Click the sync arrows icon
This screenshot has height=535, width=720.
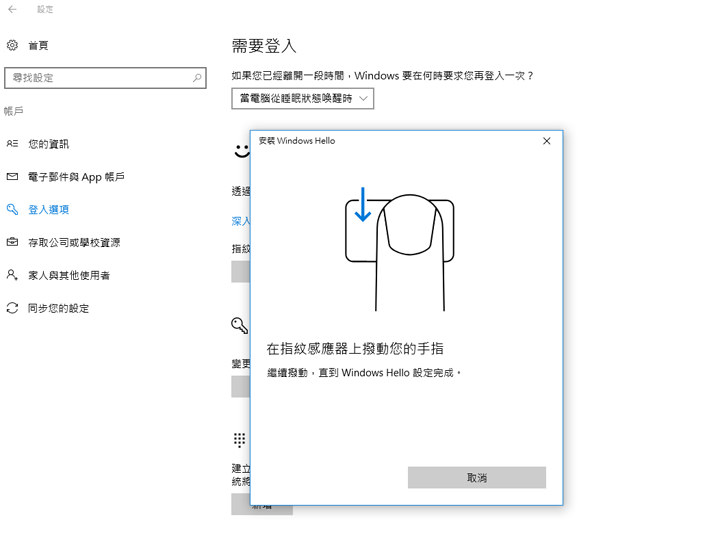coord(12,308)
